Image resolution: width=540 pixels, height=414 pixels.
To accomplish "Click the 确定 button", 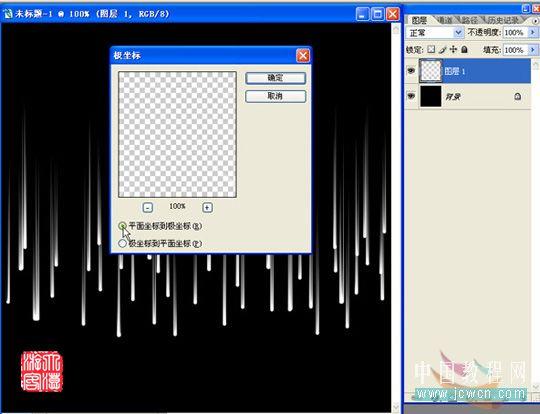I will [x=275, y=78].
